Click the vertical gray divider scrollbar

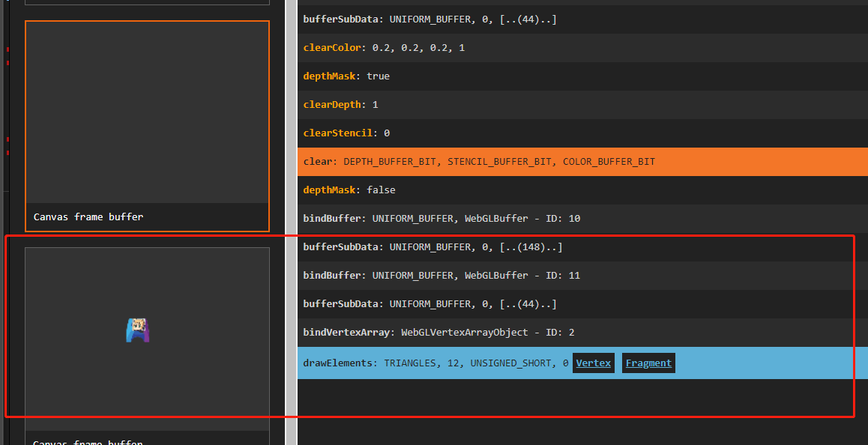click(291, 222)
